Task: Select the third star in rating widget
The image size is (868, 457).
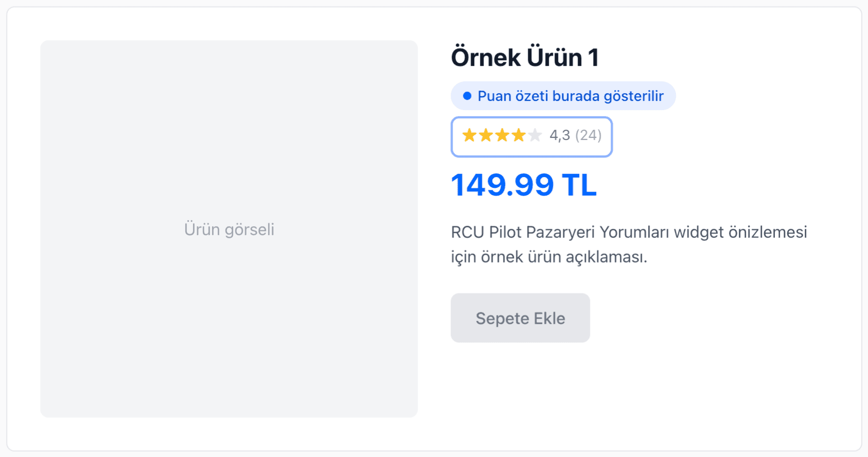Action: (x=503, y=135)
